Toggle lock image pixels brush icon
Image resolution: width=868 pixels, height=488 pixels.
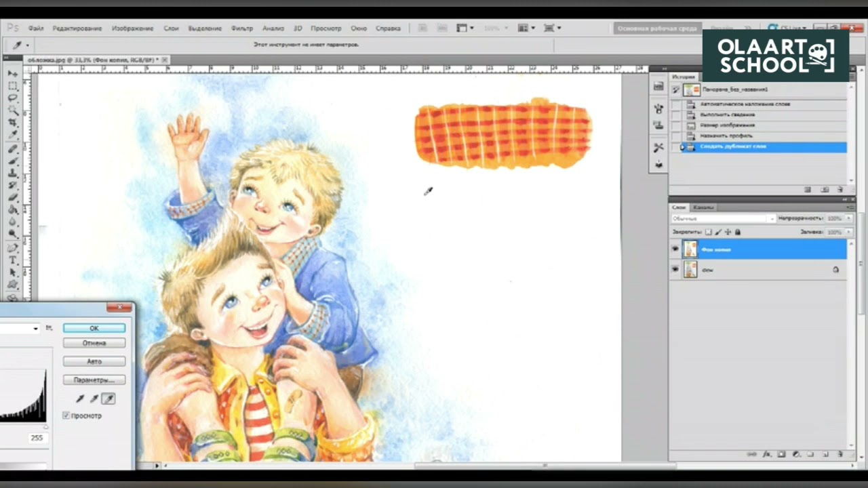718,232
